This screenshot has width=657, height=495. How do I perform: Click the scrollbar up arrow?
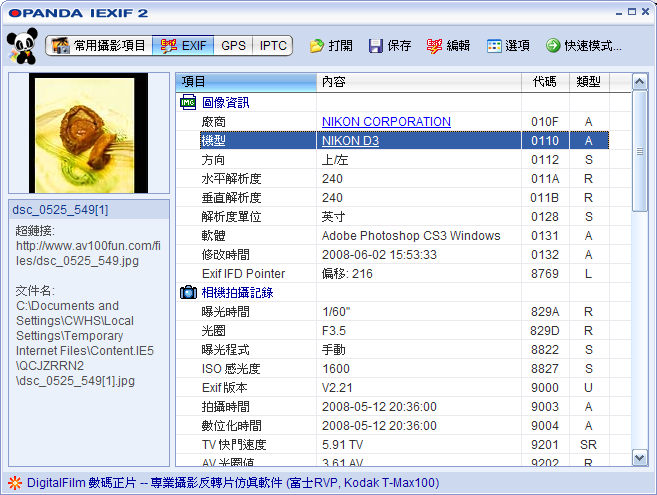pos(639,82)
